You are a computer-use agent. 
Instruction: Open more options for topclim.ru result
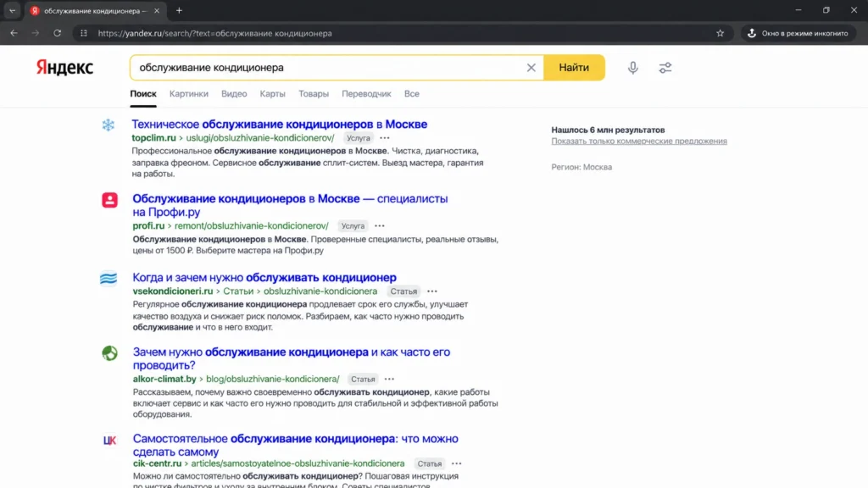385,138
